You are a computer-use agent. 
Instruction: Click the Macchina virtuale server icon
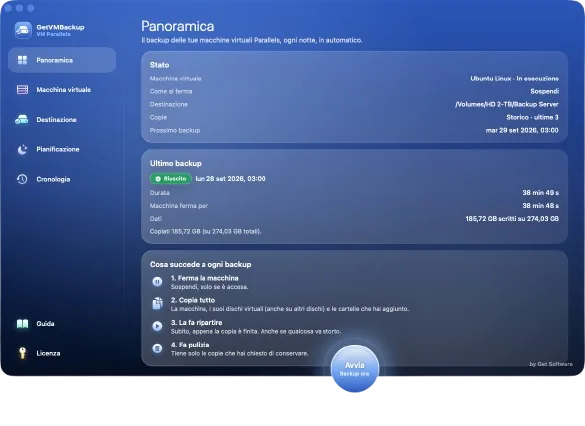pos(22,90)
